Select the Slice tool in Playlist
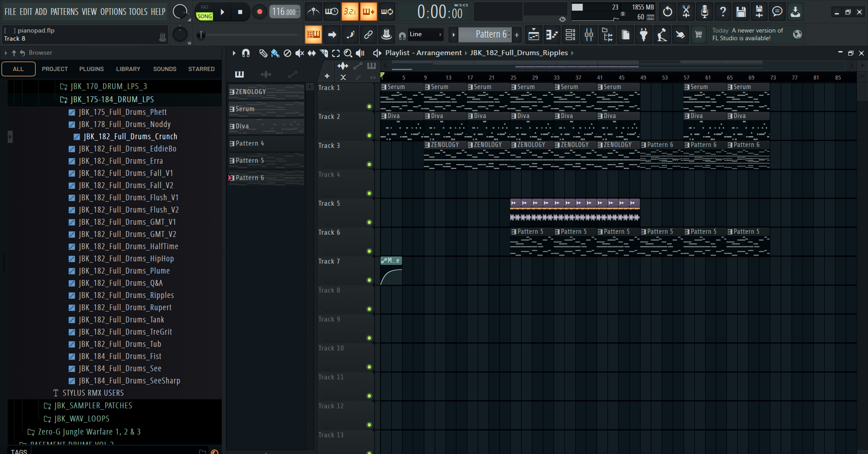 (324, 53)
